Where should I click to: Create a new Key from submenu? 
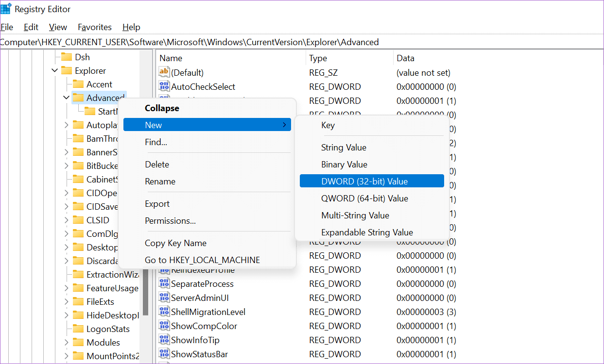[x=372, y=125]
